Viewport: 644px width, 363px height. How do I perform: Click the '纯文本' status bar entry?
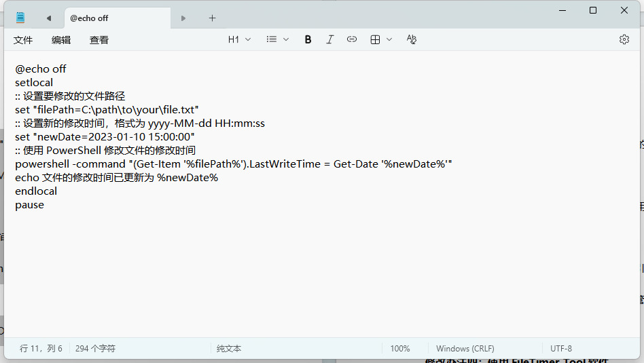229,348
